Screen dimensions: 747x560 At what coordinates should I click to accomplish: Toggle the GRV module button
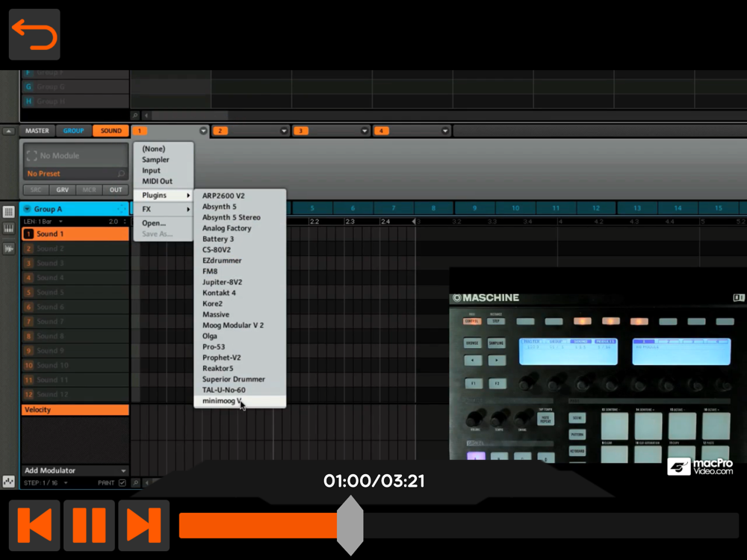coord(63,190)
